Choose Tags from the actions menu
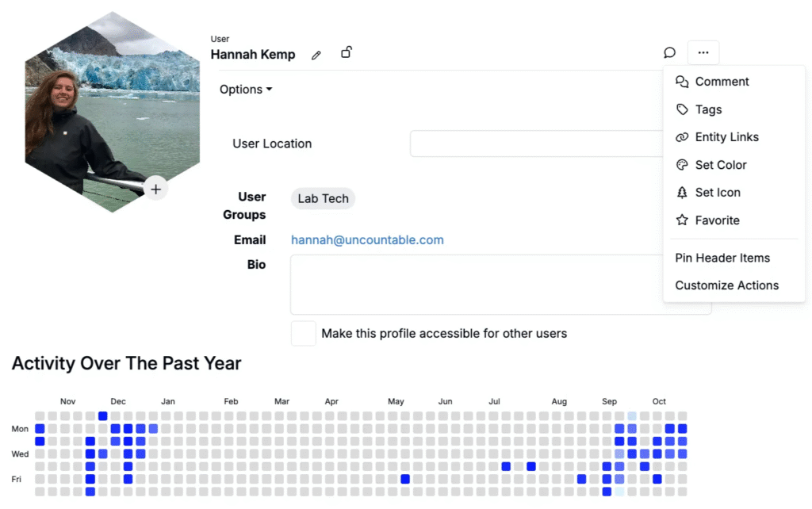 (708, 109)
